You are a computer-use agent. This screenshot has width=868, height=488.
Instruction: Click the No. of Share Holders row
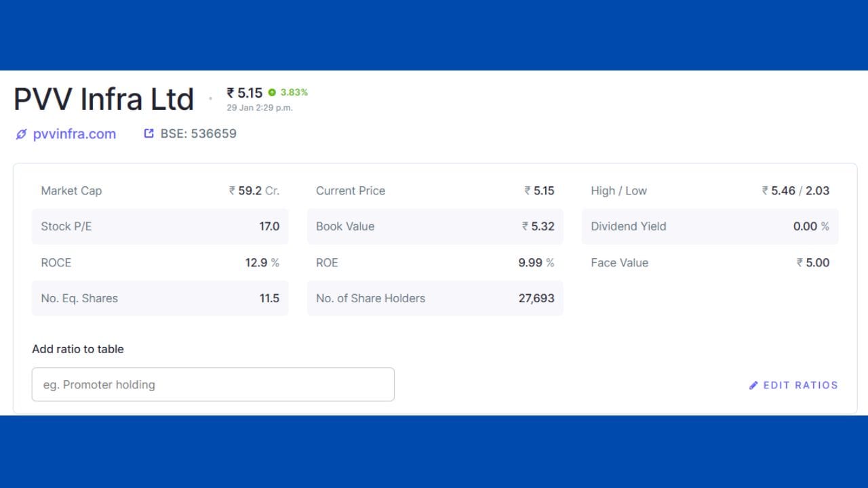pos(435,298)
